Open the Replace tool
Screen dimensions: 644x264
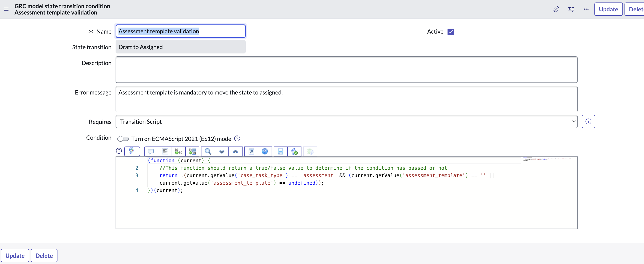[179, 151]
